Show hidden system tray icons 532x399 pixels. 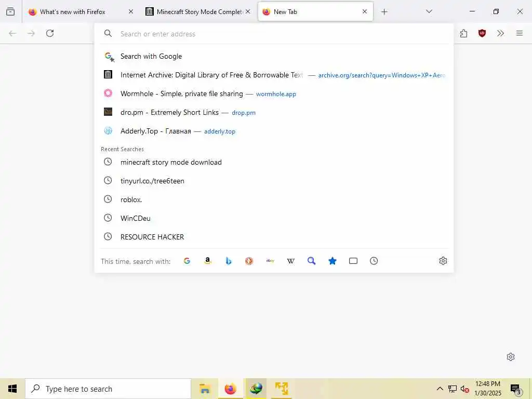440,389
